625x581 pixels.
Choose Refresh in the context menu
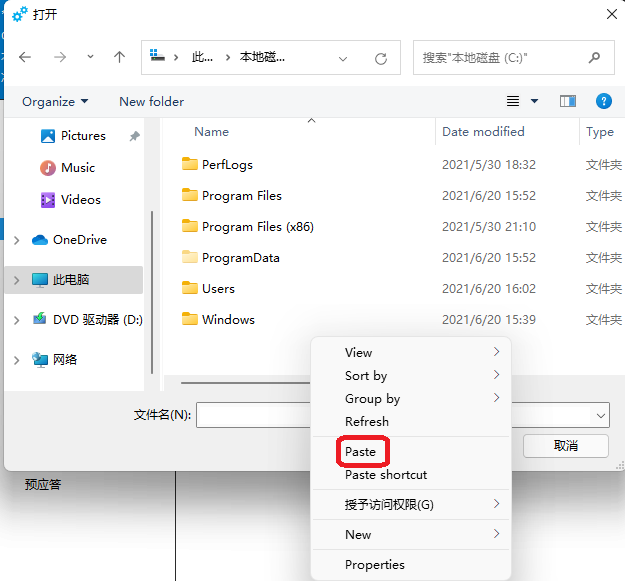coord(366,422)
